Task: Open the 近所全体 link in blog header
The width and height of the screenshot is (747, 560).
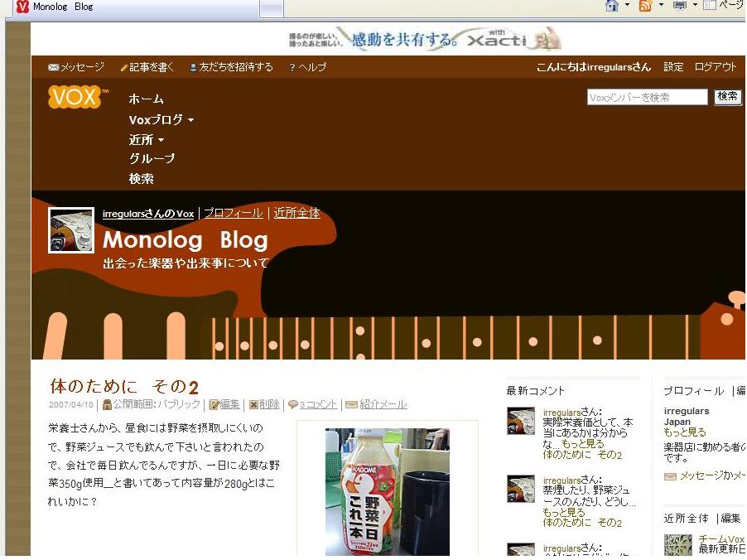Action: pos(296,213)
